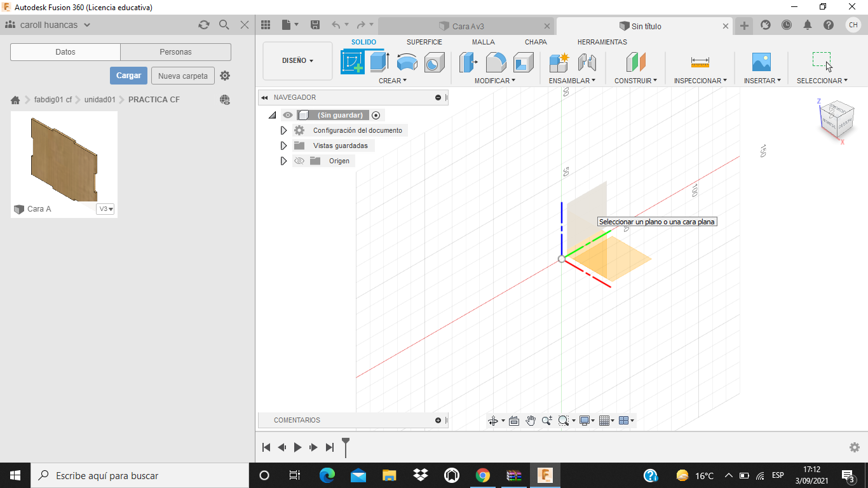
Task: Open the ENSAMBLAR dropdown menu
Action: tap(573, 81)
